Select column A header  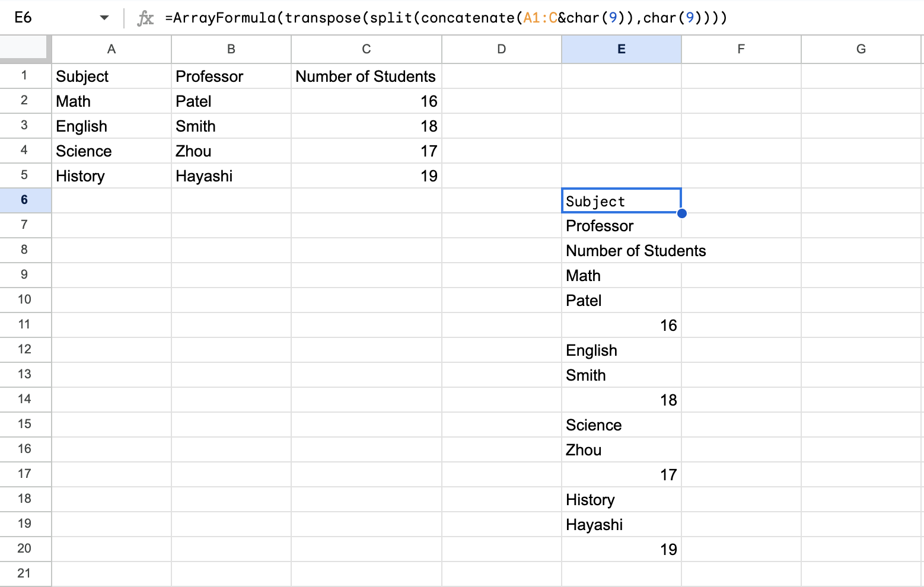point(111,49)
